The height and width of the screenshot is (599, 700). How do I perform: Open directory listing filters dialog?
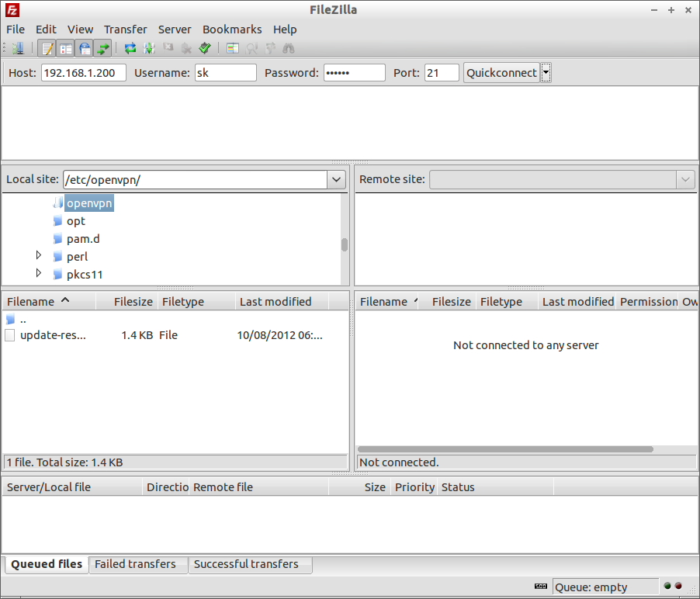[x=233, y=48]
